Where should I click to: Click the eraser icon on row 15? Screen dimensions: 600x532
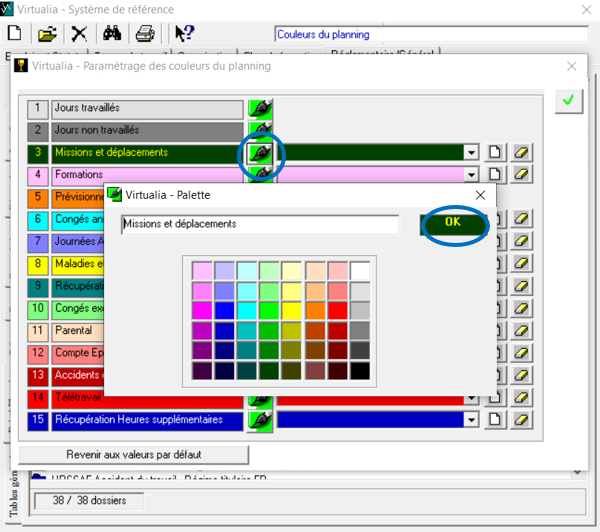(x=521, y=420)
